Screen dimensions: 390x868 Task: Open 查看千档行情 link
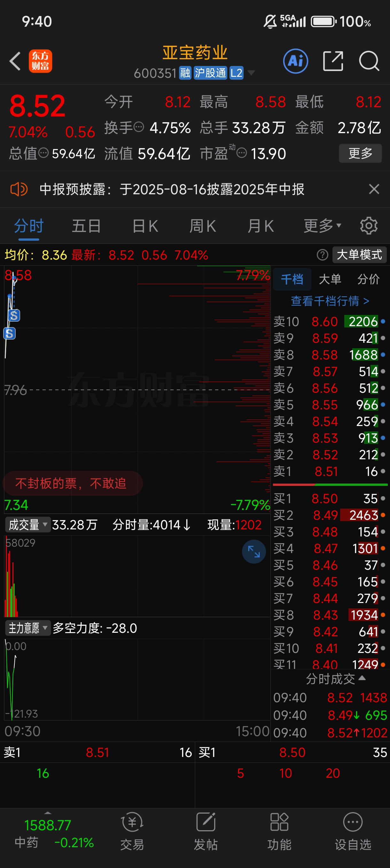[330, 301]
